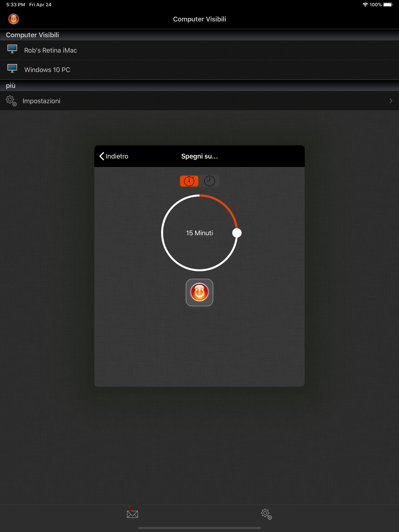399x532 pixels.
Task: Select Windows 10 PC from list
Action: pos(47,70)
